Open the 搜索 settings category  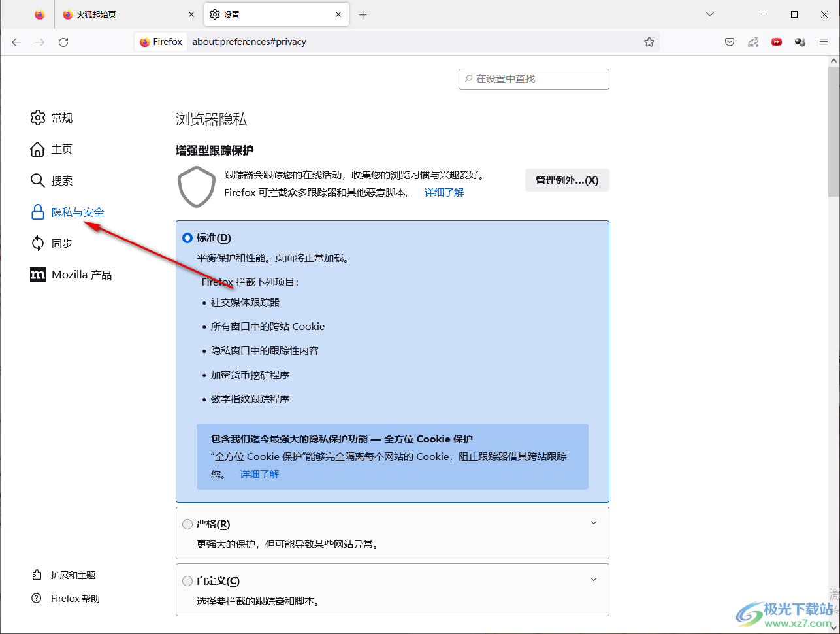52,181
